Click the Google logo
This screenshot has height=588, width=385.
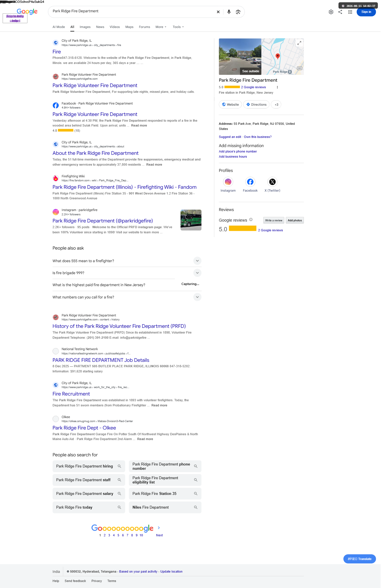27,11
